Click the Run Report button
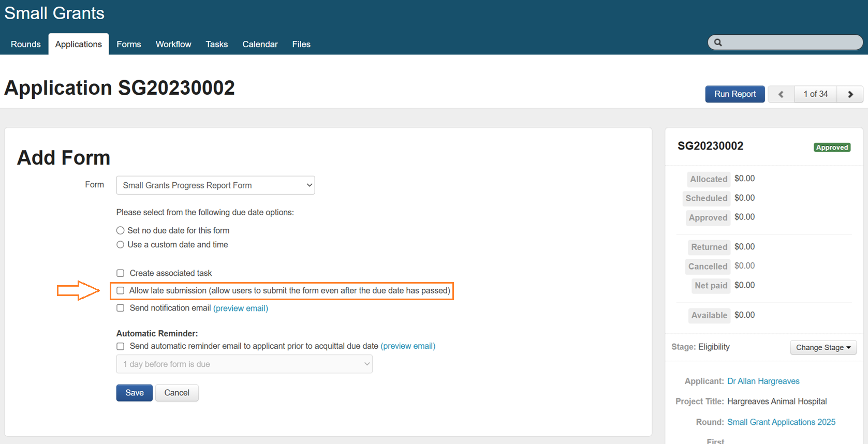Image resolution: width=868 pixels, height=444 pixels. 734,94
